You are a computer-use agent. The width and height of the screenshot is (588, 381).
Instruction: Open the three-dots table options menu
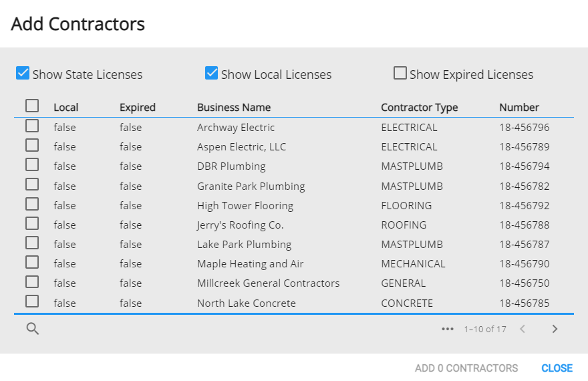[448, 330]
